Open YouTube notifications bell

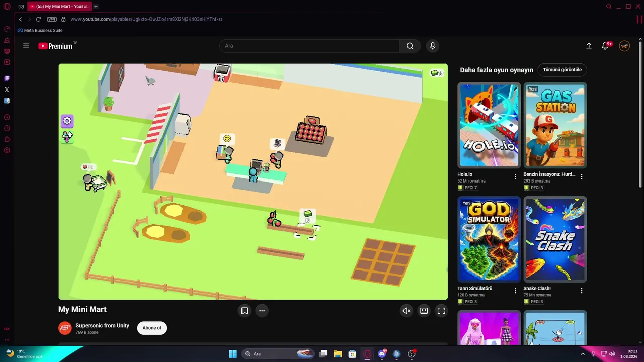click(606, 46)
